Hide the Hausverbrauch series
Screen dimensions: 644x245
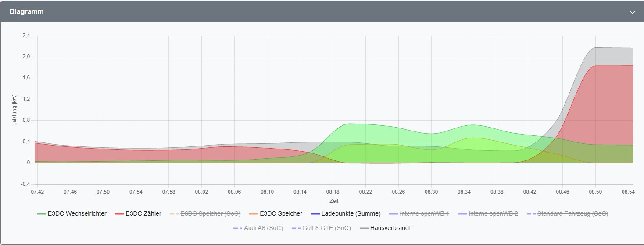(386, 228)
